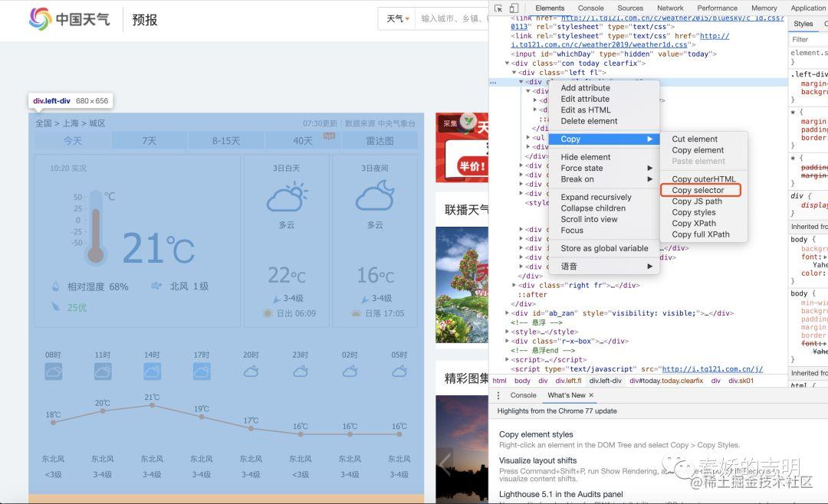Viewport: 828px width, 504px height.
Task: Expand the div class right fr node
Action: pos(514,286)
